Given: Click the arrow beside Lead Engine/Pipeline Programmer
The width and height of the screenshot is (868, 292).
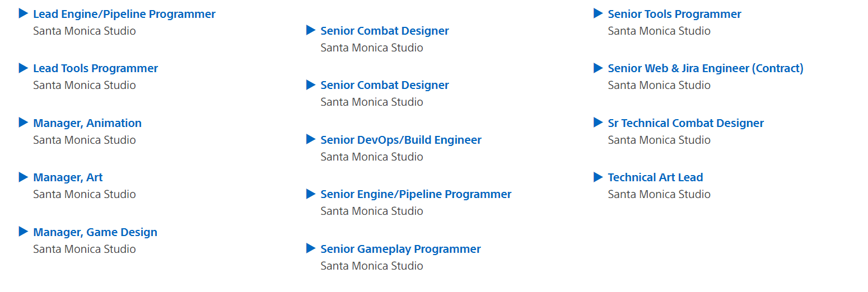Looking at the screenshot, I should click(x=24, y=13).
